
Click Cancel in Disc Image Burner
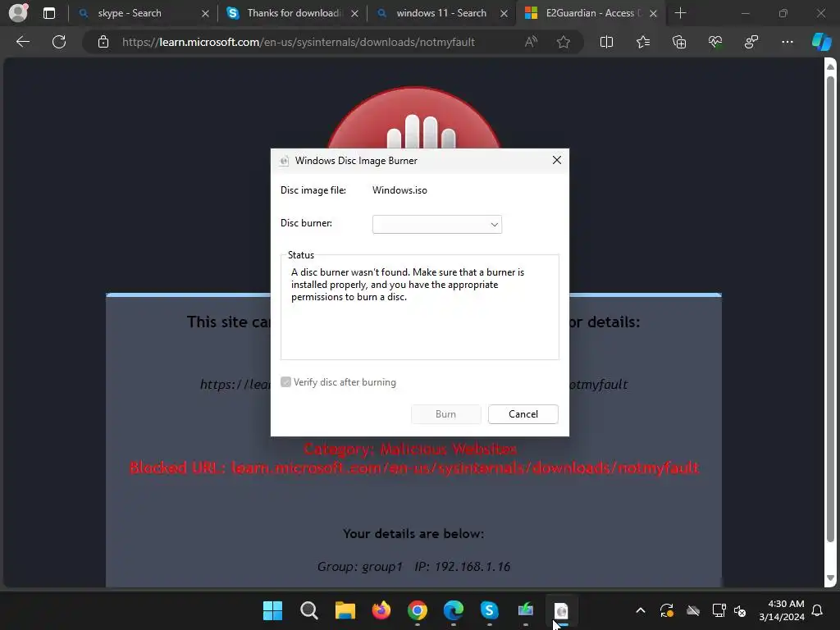(x=523, y=414)
